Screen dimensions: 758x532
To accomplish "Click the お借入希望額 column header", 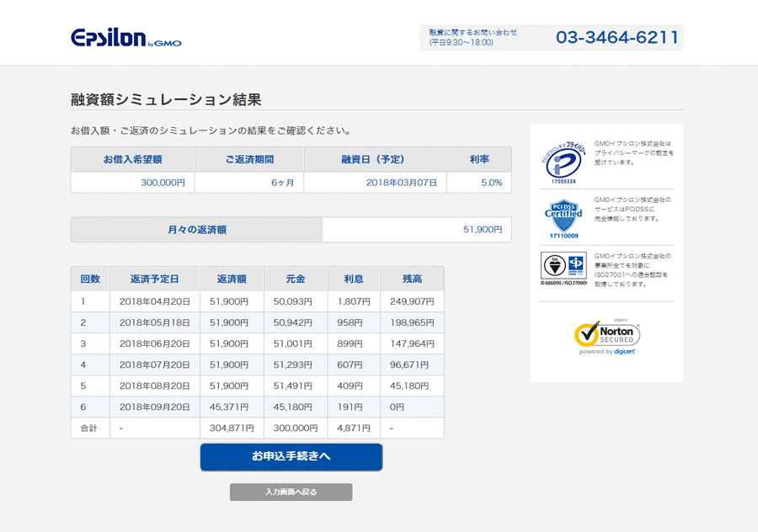I will pyautogui.click(x=132, y=159).
